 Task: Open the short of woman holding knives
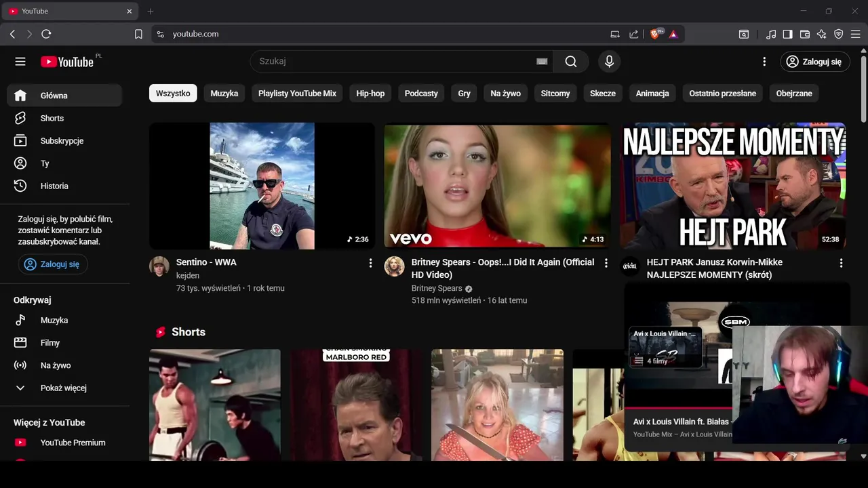coord(497,405)
